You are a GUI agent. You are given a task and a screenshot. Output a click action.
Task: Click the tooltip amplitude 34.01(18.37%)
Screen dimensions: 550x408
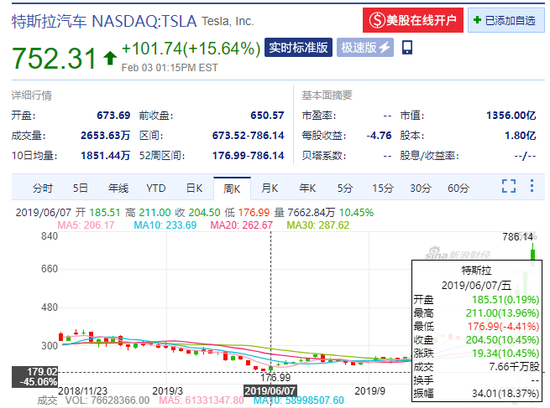[505, 394]
